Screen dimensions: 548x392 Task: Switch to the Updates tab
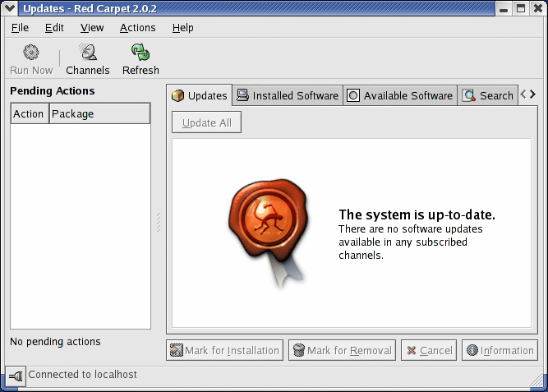(200, 95)
